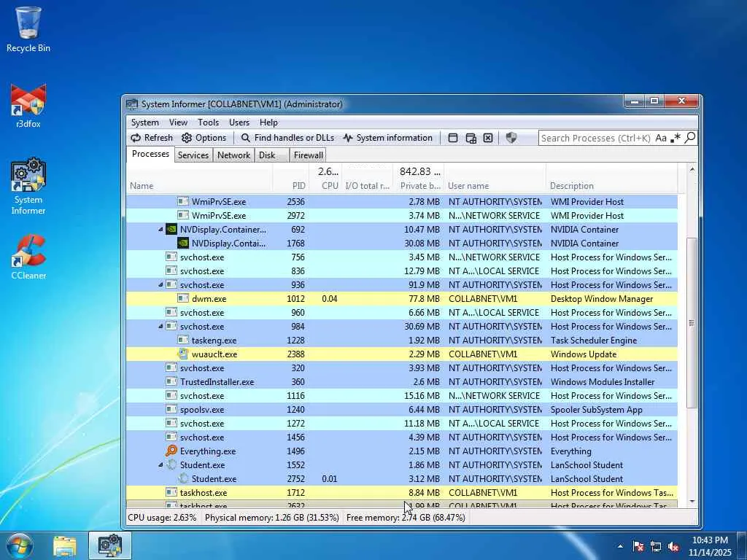Screen dimensions: 747x560
Task: Click Find handles or DLLs
Action: coord(287,138)
